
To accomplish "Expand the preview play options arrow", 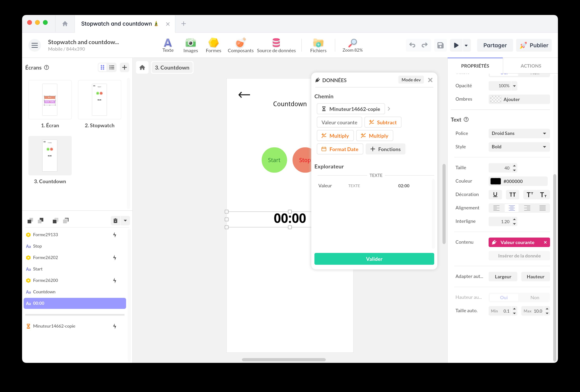I will [x=466, y=46].
